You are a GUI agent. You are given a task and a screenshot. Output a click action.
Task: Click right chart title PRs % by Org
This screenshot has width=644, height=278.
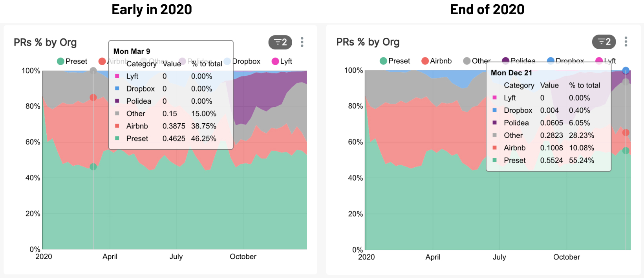[x=368, y=42]
